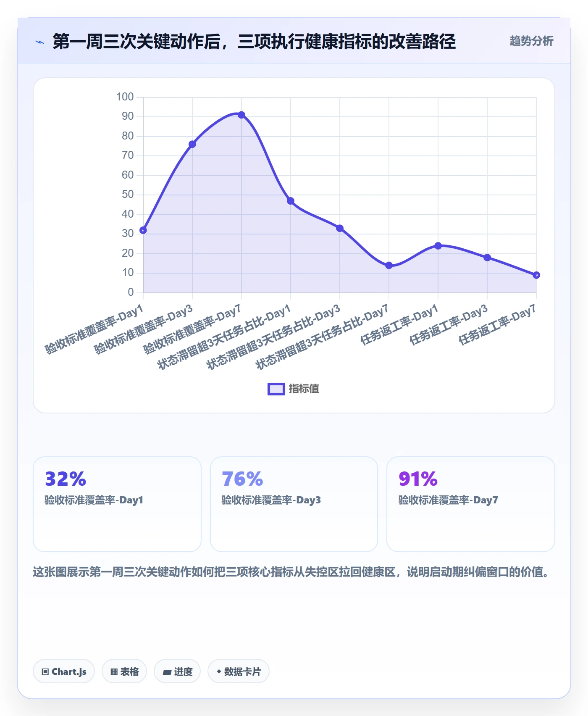
Task: Open the 91% metric card
Action: 471,504
